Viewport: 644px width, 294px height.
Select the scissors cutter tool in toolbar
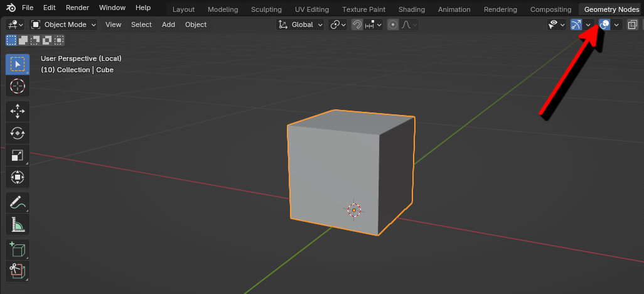coord(17,271)
